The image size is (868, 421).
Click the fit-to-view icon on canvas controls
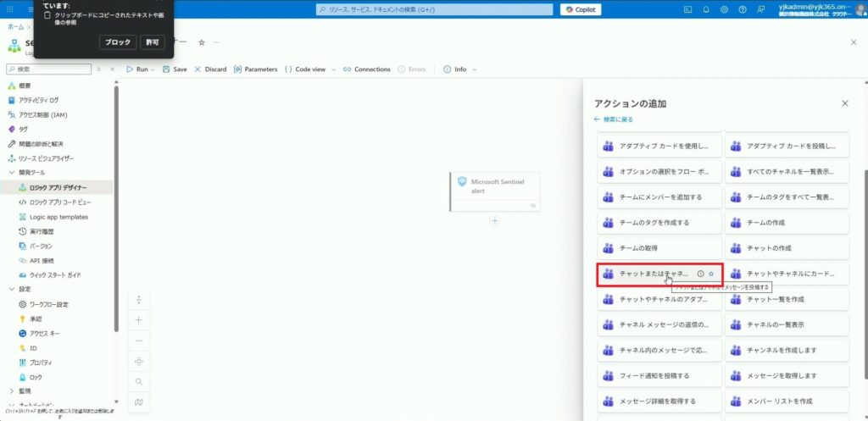(x=139, y=361)
